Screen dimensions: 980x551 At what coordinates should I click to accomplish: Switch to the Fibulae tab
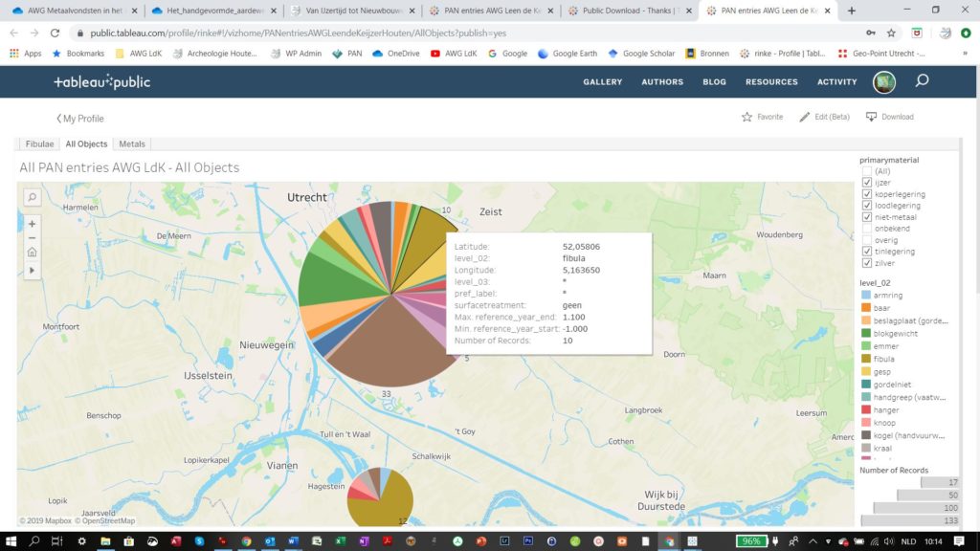click(x=39, y=144)
